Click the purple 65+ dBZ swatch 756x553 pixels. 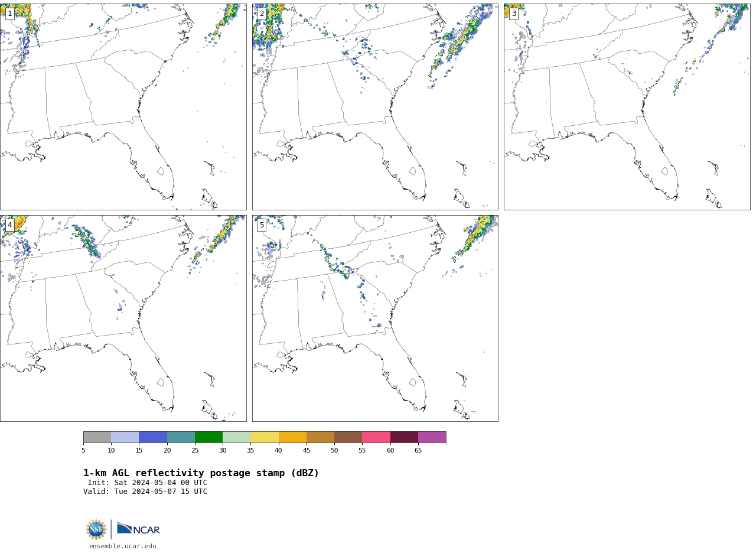tap(432, 437)
